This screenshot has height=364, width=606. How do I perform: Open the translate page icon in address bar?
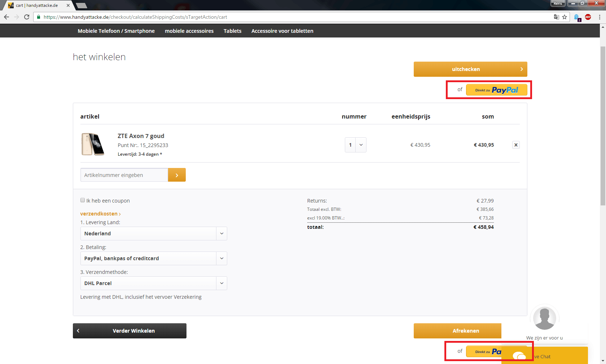coord(557,17)
